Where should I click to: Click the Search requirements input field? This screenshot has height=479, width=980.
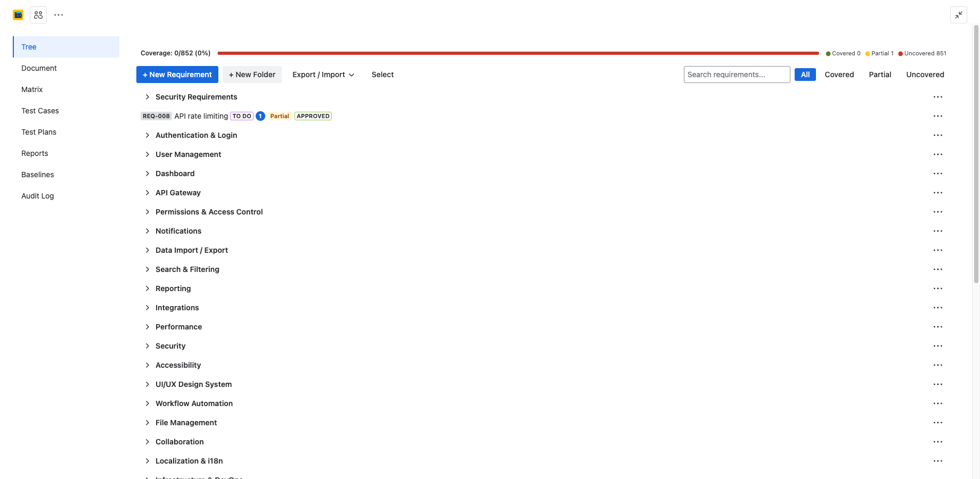(x=737, y=75)
